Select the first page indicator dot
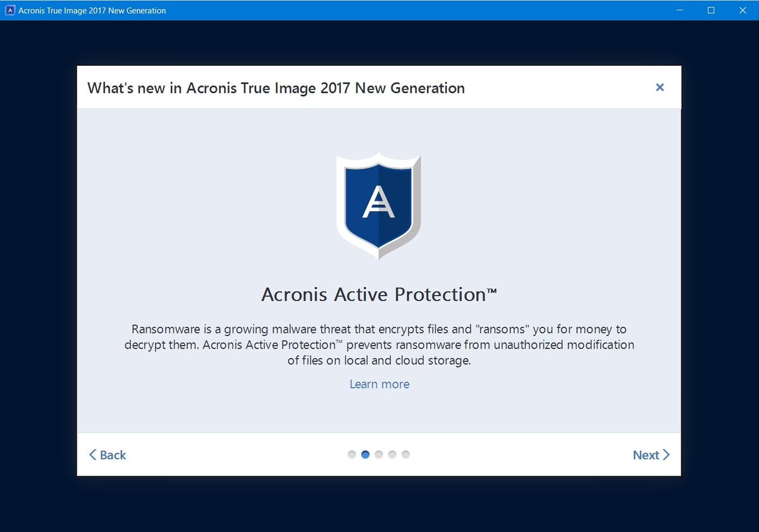This screenshot has width=759, height=532. point(352,454)
